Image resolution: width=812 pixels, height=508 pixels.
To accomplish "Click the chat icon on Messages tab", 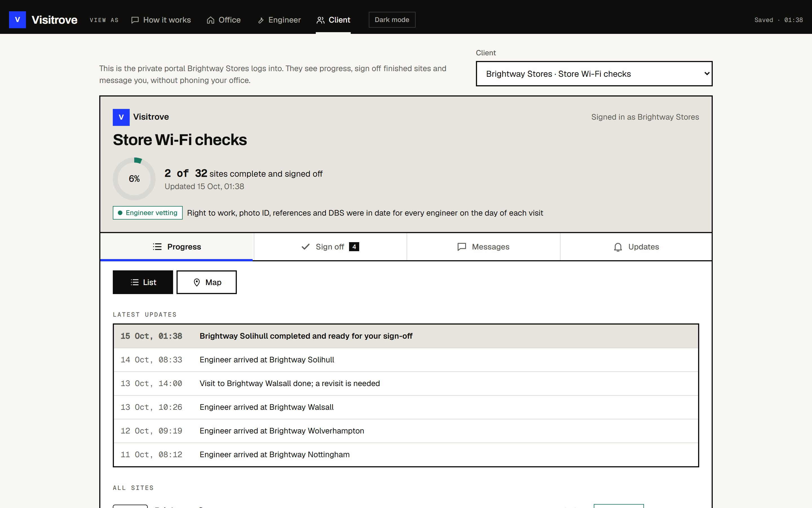I will [x=462, y=247].
